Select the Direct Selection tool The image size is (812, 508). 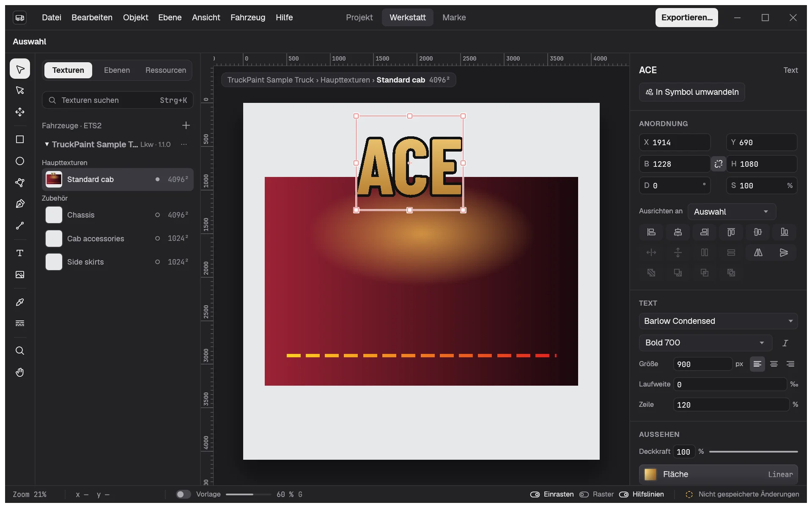coord(20,90)
